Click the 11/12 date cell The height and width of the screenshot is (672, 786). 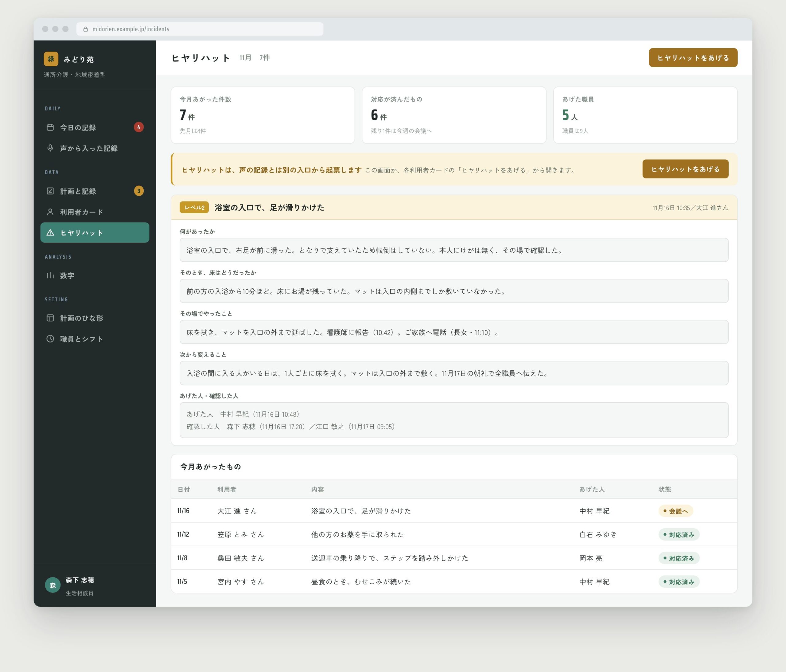click(183, 534)
